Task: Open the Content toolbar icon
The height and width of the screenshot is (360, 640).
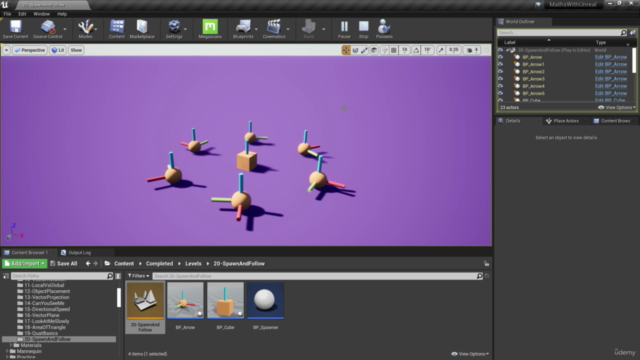Action: point(117,29)
